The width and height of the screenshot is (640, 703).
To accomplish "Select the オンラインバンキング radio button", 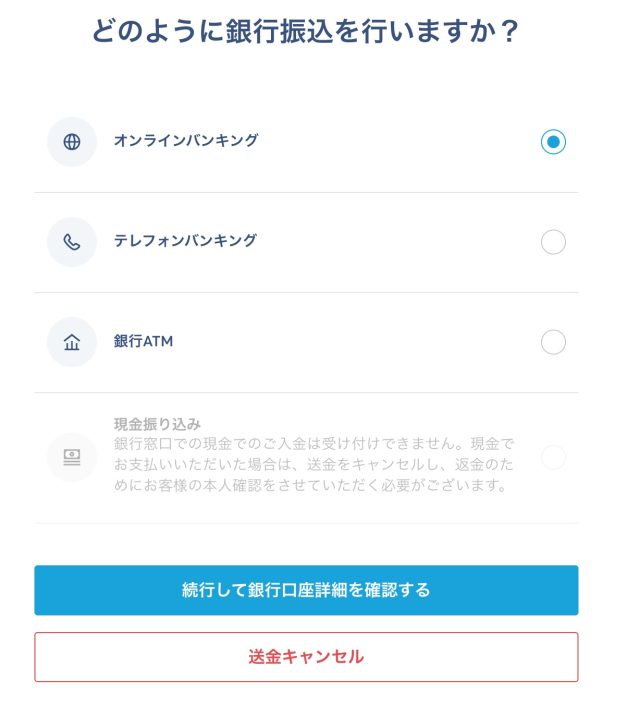I will coord(553,142).
